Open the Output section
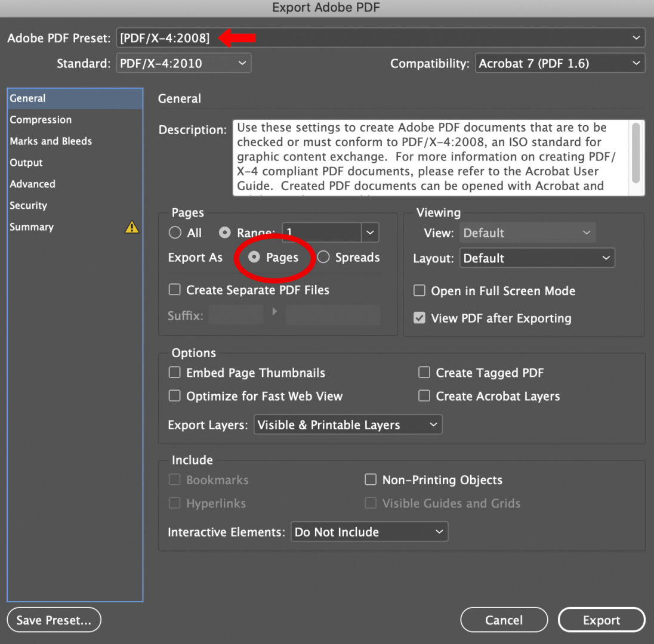The height and width of the screenshot is (644, 654). 75,163
